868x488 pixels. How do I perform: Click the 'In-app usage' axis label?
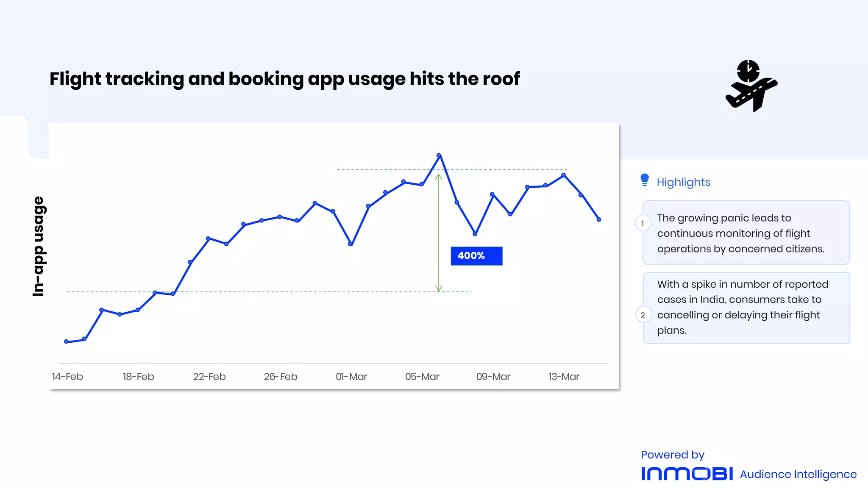click(x=39, y=246)
